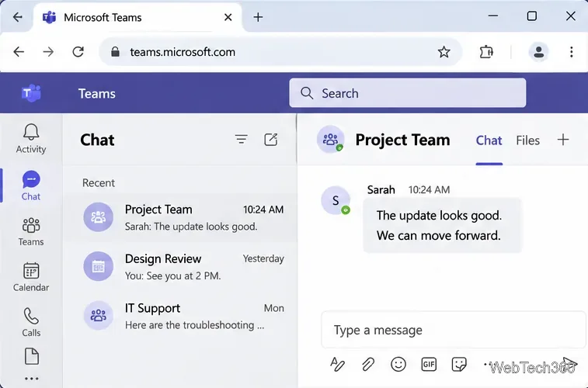Click the Recent section label
This screenshot has height=388, width=588.
point(98,183)
